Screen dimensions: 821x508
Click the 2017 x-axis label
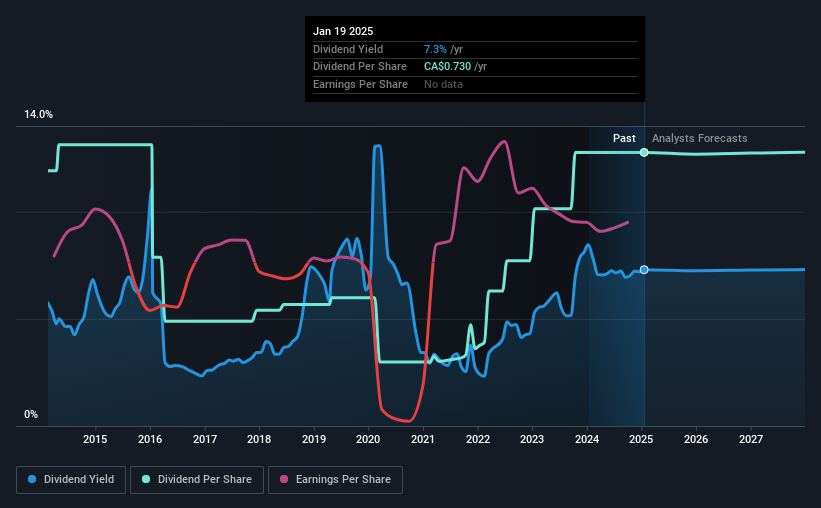click(x=205, y=439)
